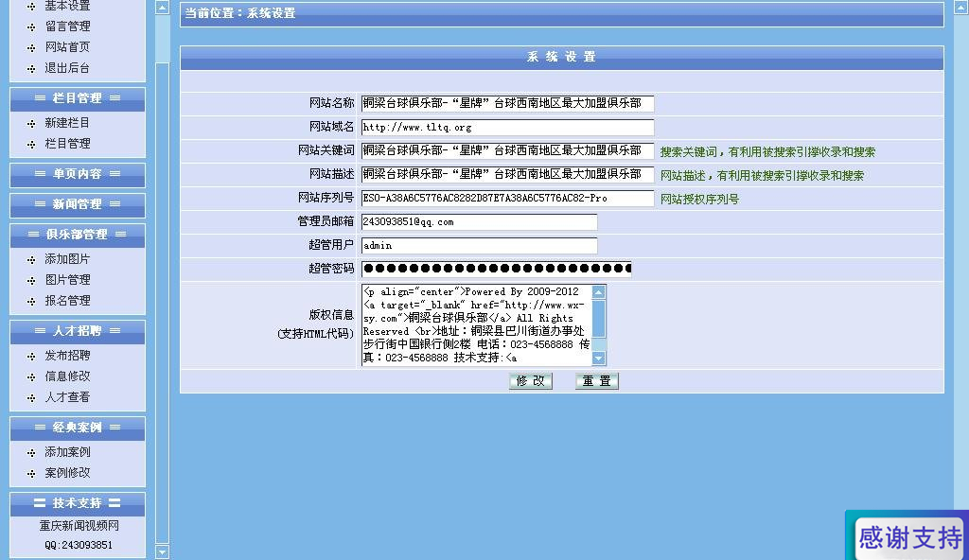
Task: Click the 网站授权序列号 hint text
Action: 699,199
